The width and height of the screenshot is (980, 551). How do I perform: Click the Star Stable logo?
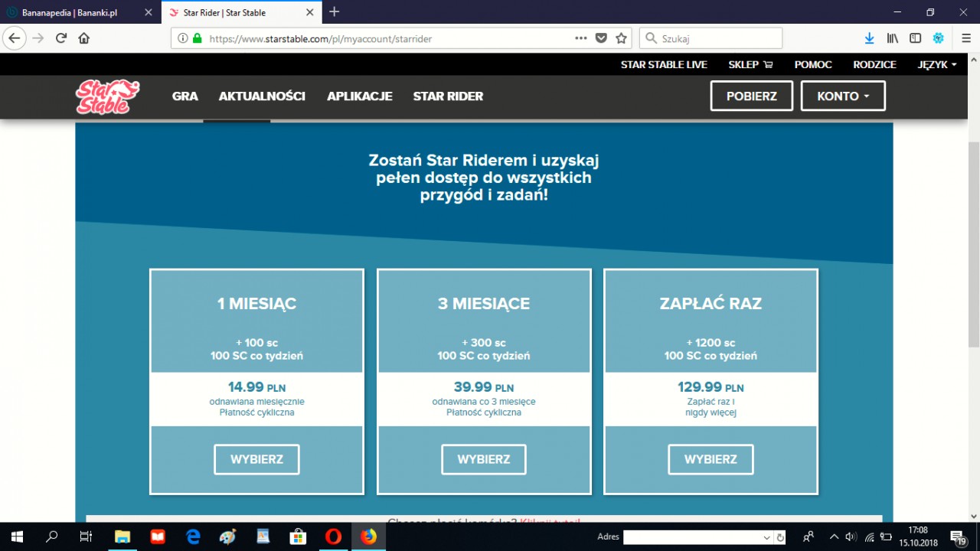coord(107,97)
